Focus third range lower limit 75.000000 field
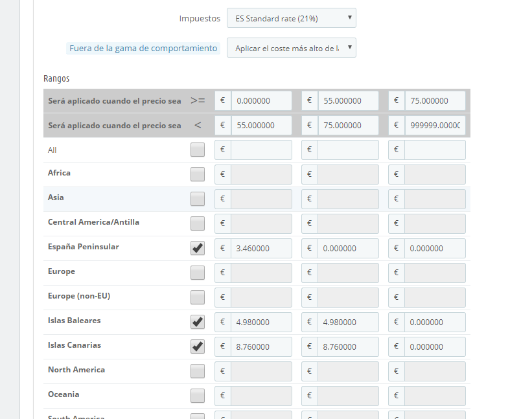 click(435, 101)
